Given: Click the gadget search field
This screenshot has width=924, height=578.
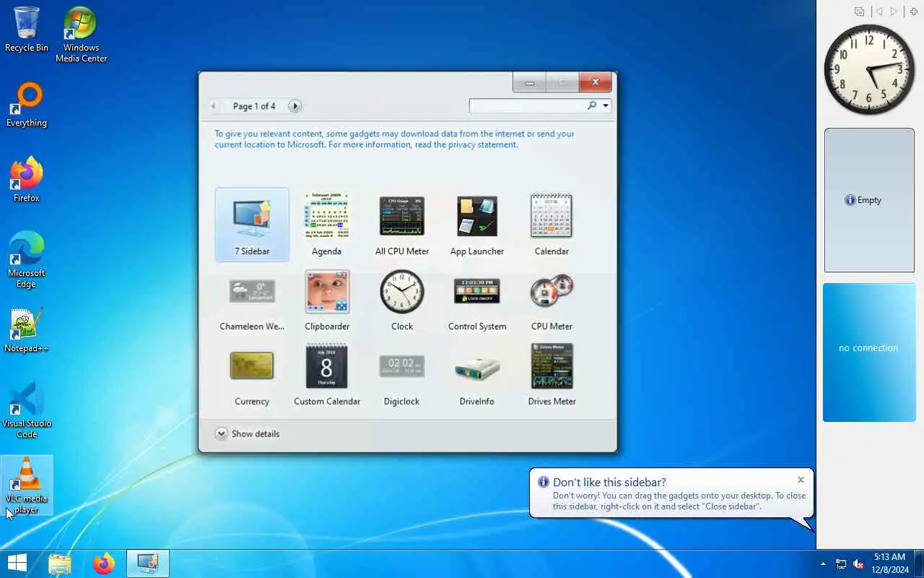Looking at the screenshot, I should click(x=528, y=105).
